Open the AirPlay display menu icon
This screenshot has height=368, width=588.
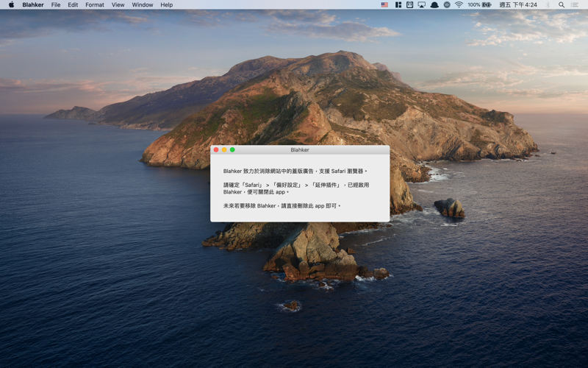tap(422, 4)
